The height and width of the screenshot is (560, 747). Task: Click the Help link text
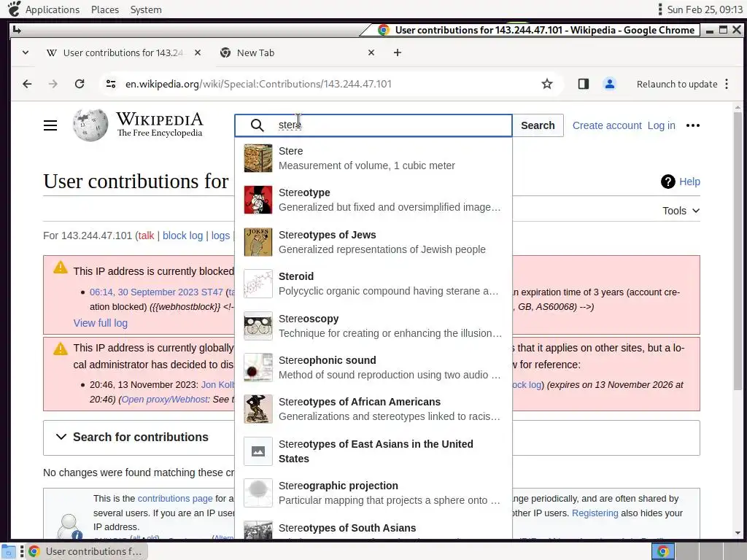[x=689, y=182]
